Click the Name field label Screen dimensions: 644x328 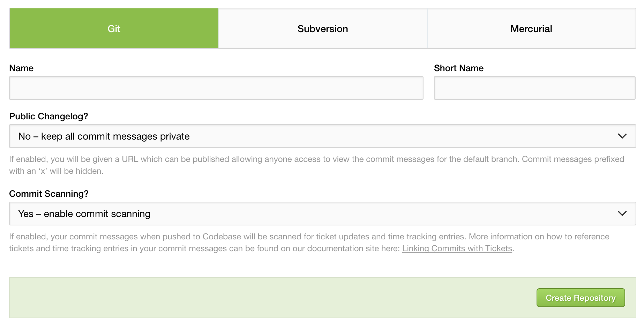pos(21,68)
